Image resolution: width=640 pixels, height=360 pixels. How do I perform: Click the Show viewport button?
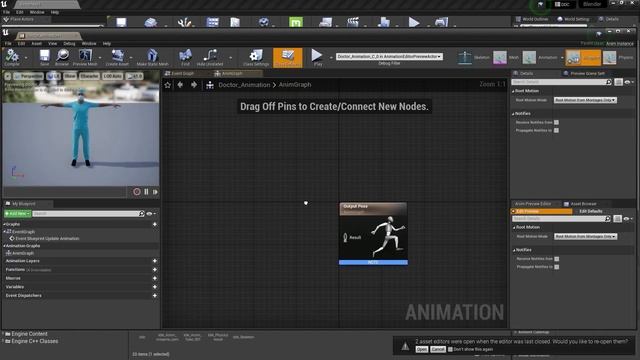70,76
